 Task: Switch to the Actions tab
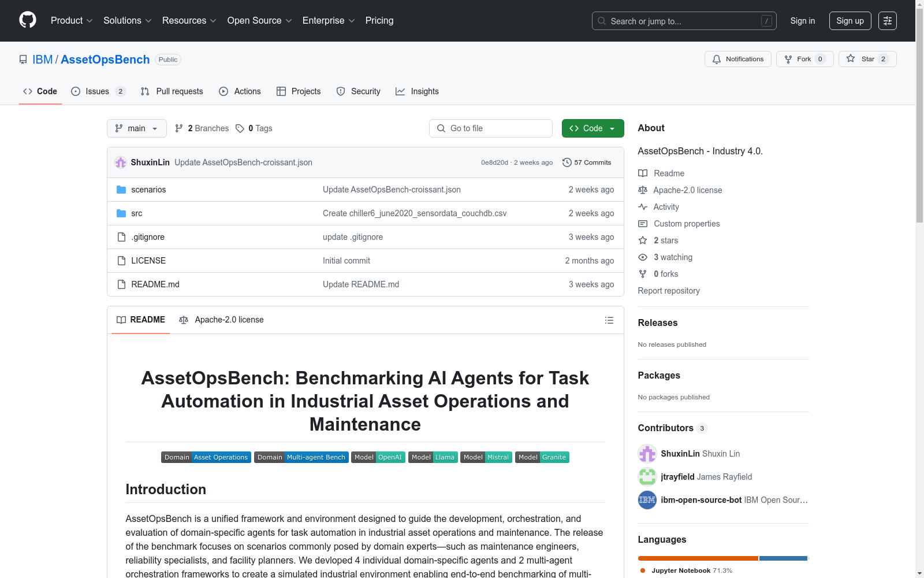pos(240,91)
